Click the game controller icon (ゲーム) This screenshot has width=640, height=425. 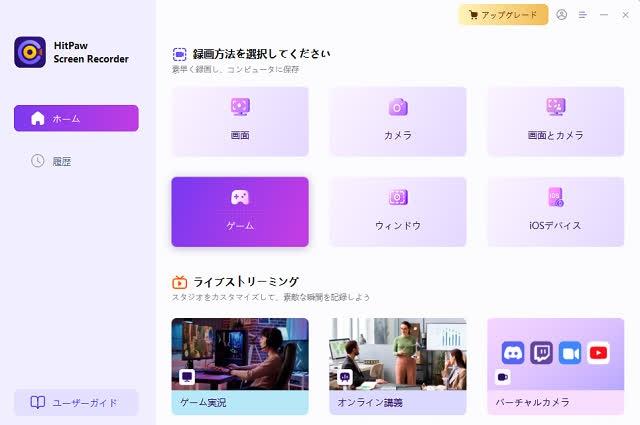pos(240,197)
